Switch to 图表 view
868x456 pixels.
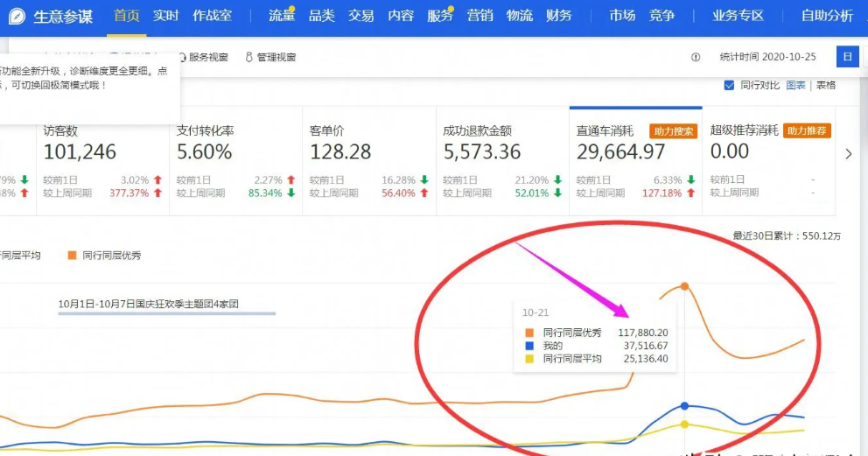795,85
